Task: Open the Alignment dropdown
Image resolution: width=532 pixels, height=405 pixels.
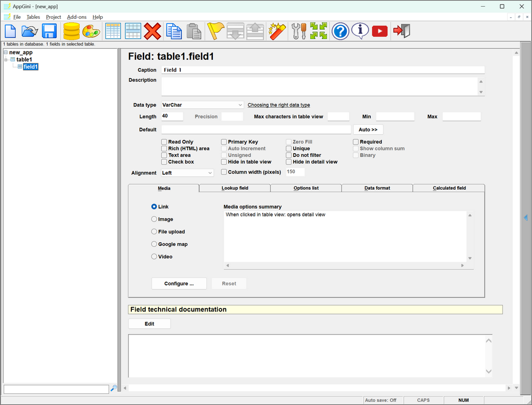Action: coord(187,173)
